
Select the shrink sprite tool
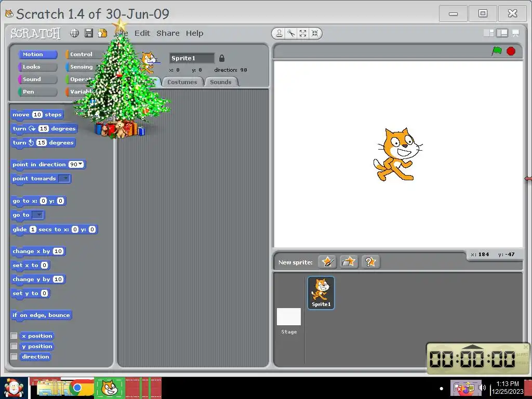pyautogui.click(x=315, y=33)
